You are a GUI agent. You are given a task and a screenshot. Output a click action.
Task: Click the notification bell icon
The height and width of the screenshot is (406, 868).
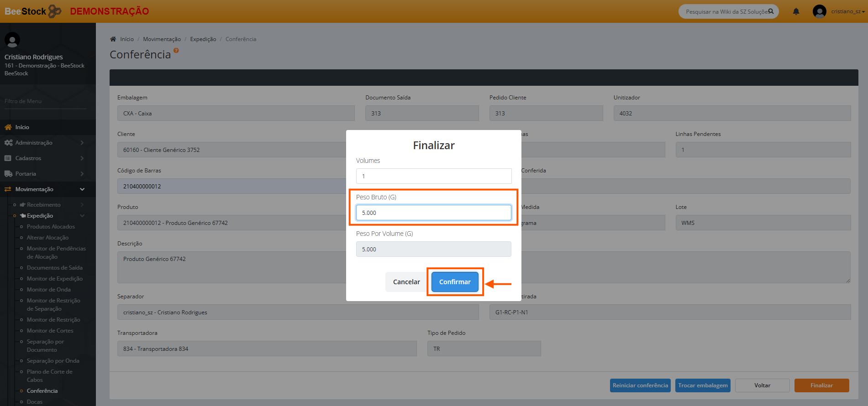pos(796,11)
